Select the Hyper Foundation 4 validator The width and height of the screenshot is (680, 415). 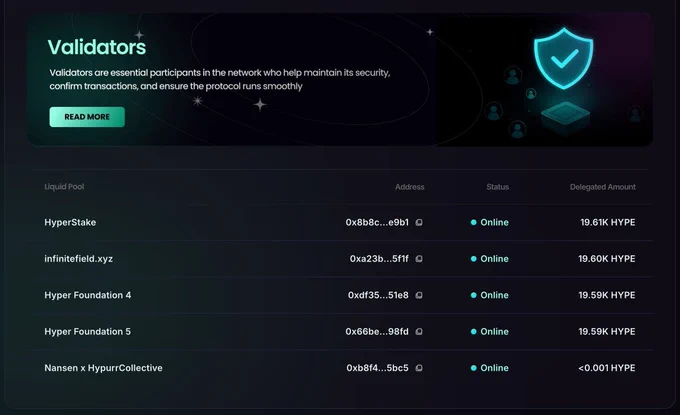click(x=341, y=295)
